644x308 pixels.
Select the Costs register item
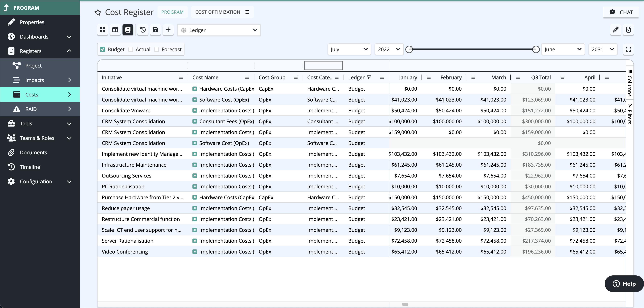[40, 95]
